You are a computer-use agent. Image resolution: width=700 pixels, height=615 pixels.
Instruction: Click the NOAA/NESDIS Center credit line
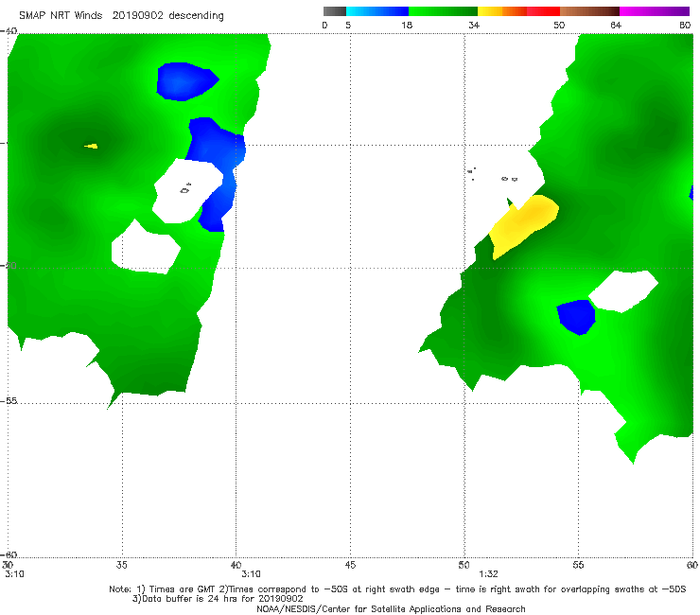pos(391,609)
